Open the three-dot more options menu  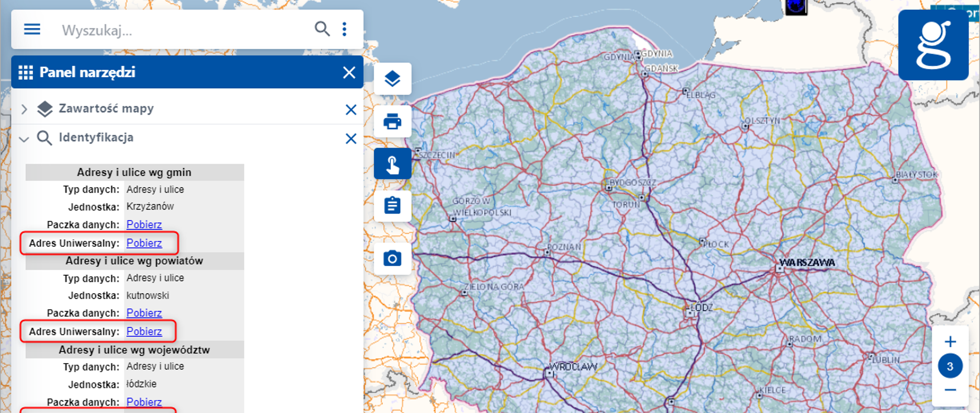[345, 29]
